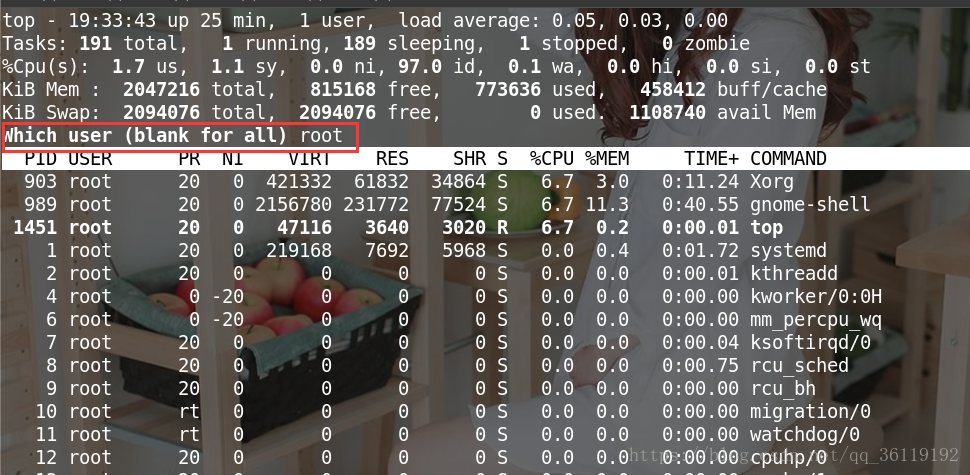Click the %MEM column header
Image resolution: width=970 pixels, height=475 pixels.
coord(607,159)
